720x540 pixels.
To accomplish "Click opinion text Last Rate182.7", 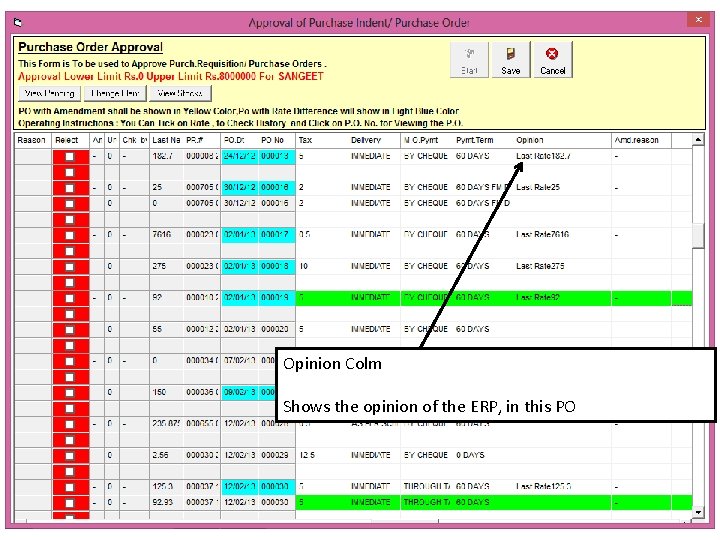I will (543, 156).
